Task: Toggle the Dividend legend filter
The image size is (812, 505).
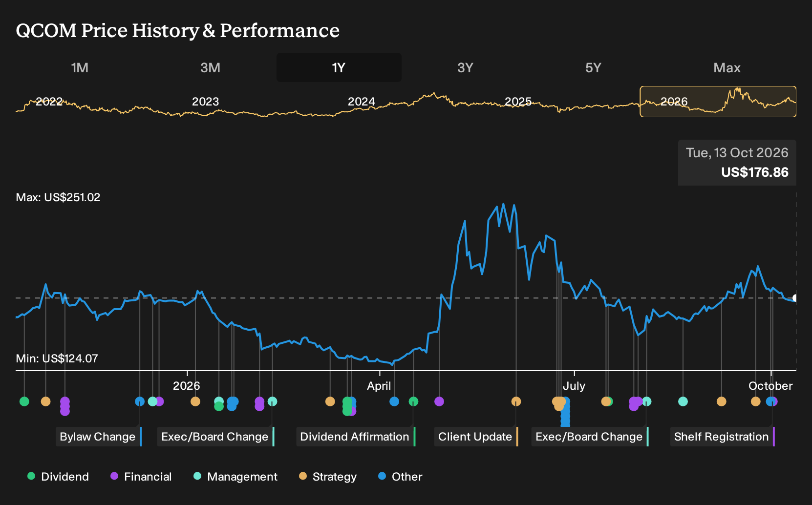Action: click(58, 476)
